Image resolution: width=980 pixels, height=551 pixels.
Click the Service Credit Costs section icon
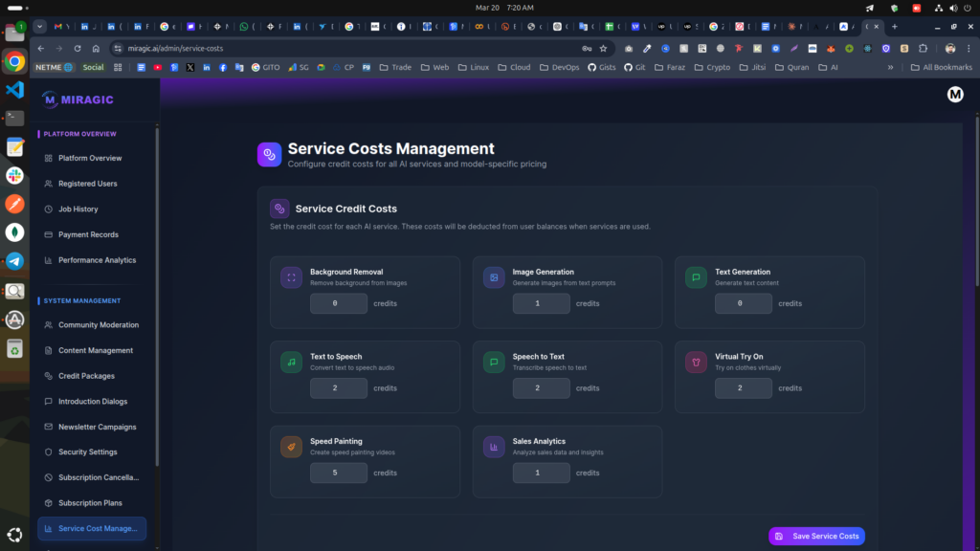click(279, 209)
